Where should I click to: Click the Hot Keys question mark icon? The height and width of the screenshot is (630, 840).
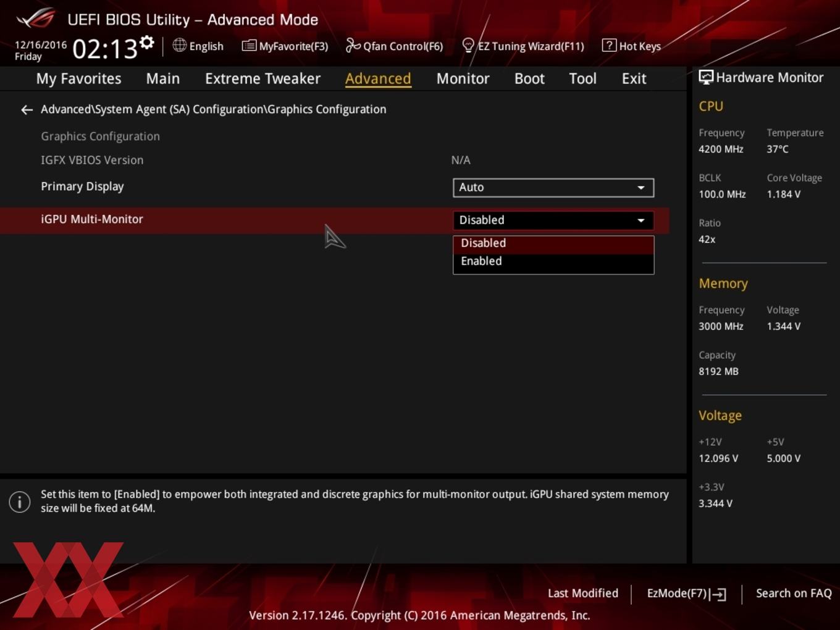pos(609,45)
